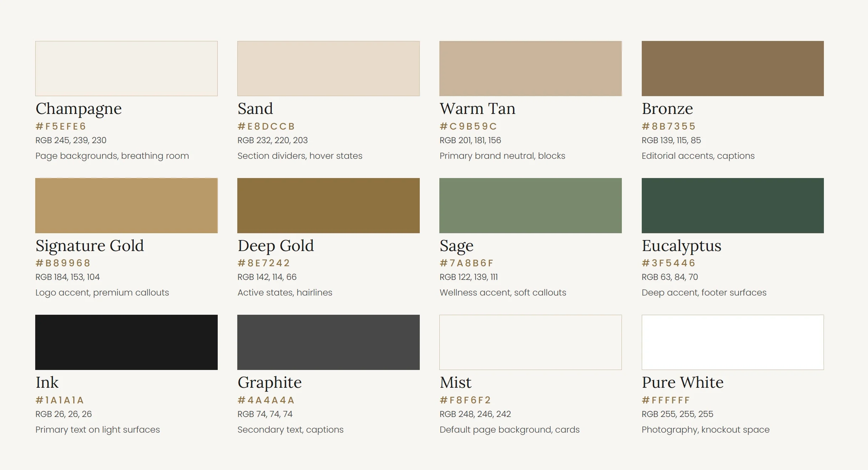Click hex code #1A1A1A

[x=59, y=400]
